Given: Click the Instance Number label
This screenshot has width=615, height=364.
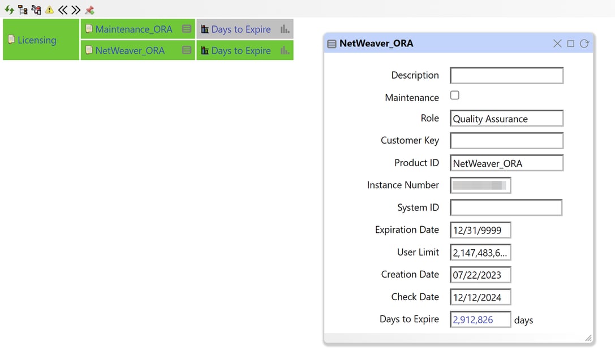Looking at the screenshot, I should click(x=403, y=185).
